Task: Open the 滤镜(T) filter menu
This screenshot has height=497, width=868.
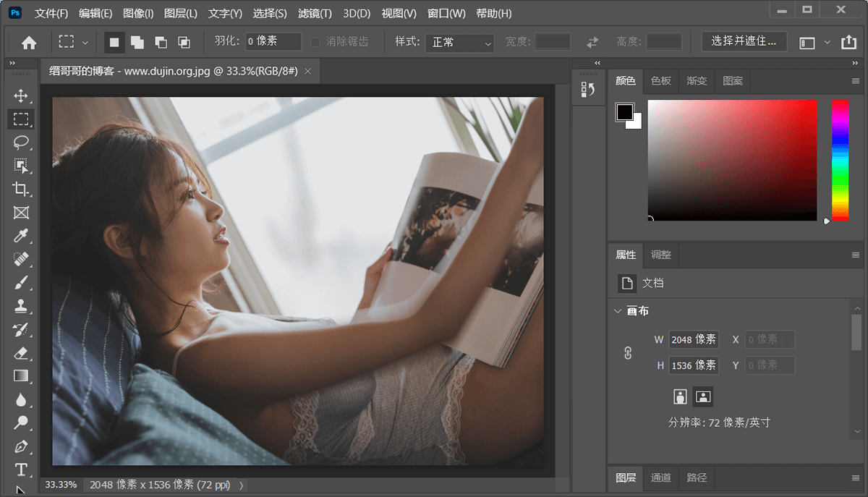Action: [315, 13]
